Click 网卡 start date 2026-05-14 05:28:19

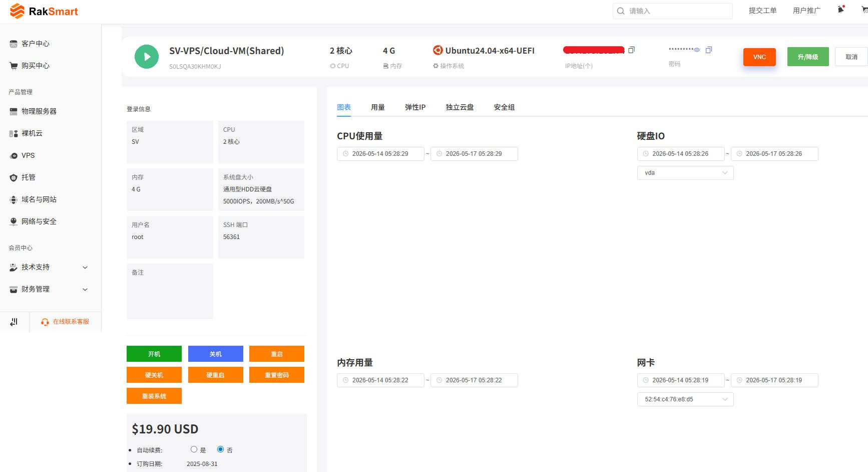[x=681, y=380]
